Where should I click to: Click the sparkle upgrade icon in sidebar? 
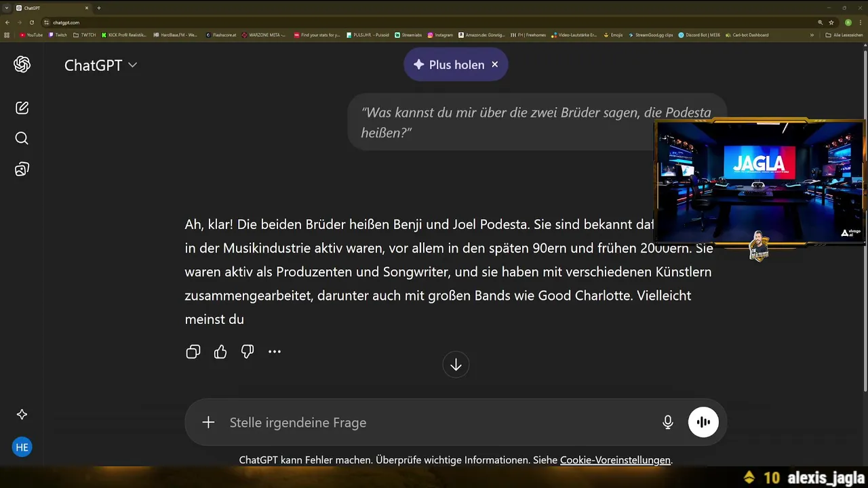[22, 414]
